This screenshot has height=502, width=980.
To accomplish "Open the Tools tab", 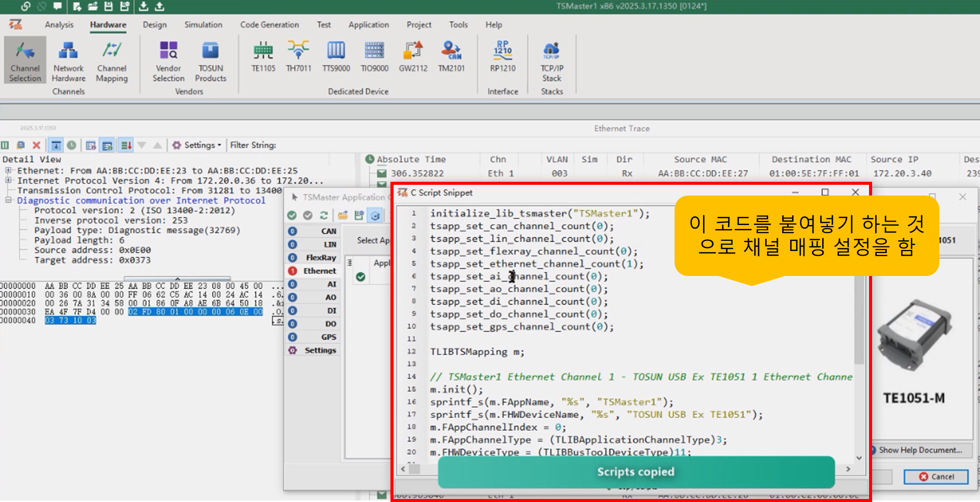I will click(458, 24).
